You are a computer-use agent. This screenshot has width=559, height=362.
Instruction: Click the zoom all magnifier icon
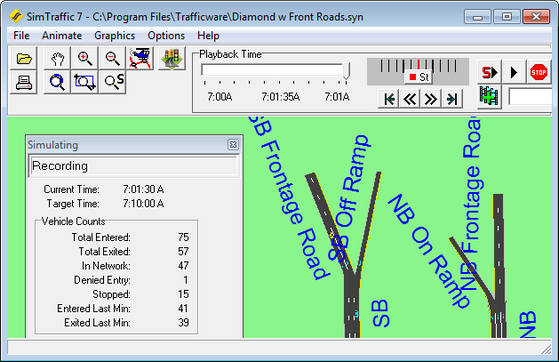tap(57, 82)
